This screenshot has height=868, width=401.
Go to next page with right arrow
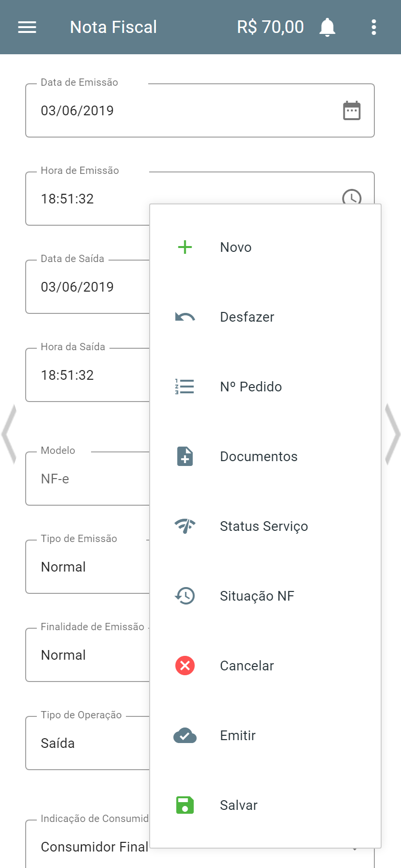[x=392, y=434]
